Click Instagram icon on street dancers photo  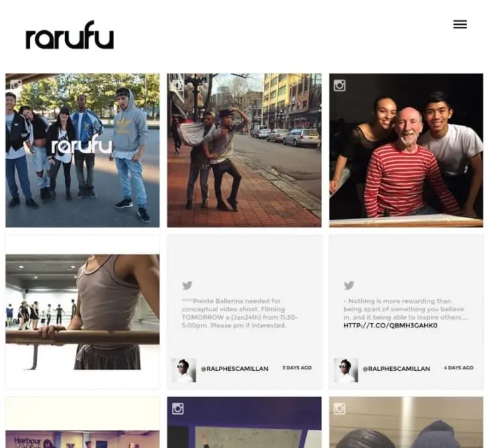point(177,85)
